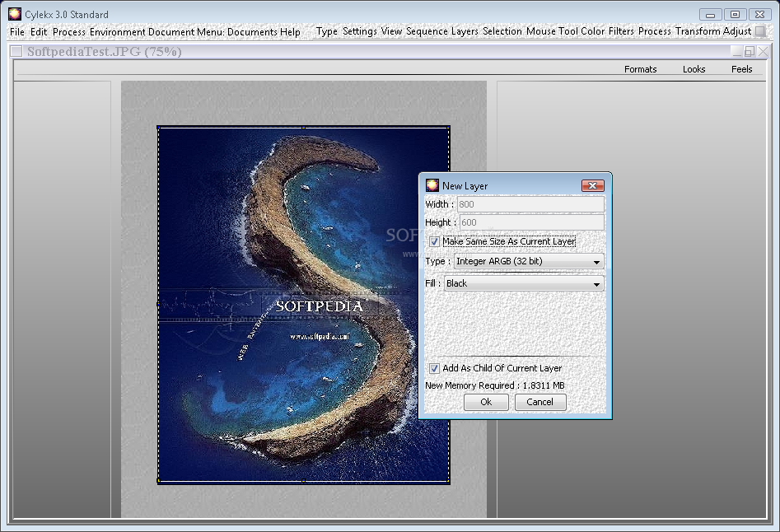Open the Document menu

pyautogui.click(x=171, y=32)
